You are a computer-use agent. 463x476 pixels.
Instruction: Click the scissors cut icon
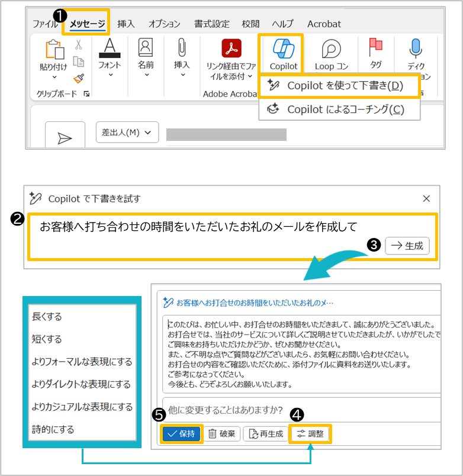click(x=79, y=44)
